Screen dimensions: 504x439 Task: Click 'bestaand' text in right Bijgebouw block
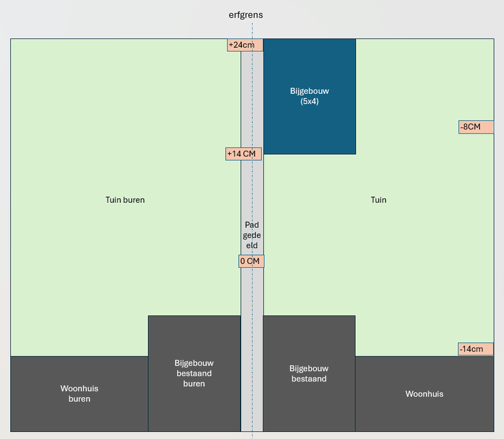click(309, 379)
